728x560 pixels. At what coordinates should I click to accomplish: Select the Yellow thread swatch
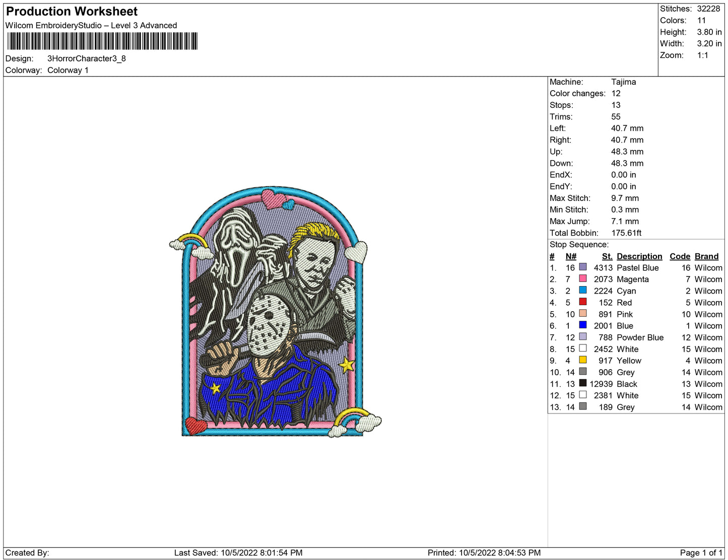coord(583,360)
